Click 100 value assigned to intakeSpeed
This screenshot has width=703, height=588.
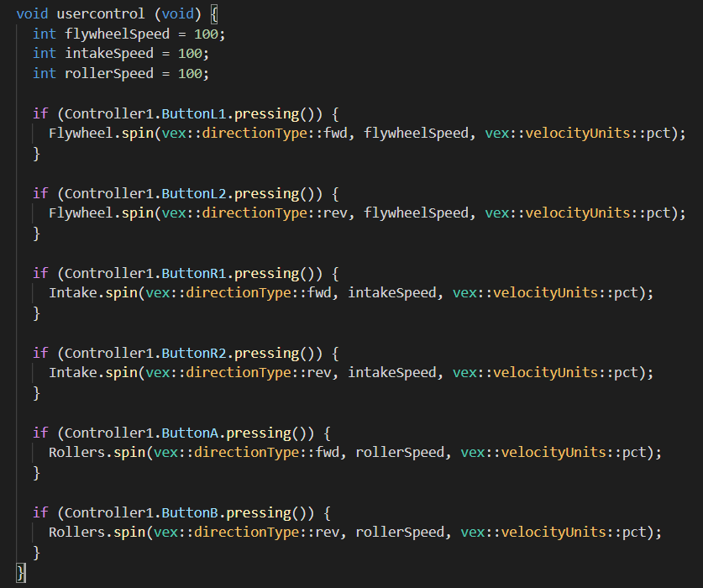pos(190,54)
